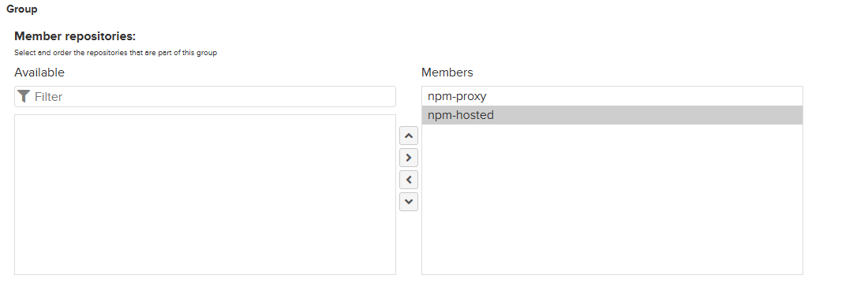Image resolution: width=868 pixels, height=290 pixels.
Task: Click the Available column label
Action: click(39, 72)
